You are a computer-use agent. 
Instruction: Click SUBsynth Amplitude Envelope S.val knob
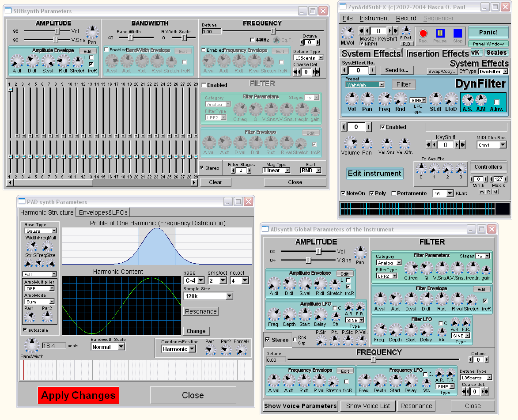tap(48, 61)
